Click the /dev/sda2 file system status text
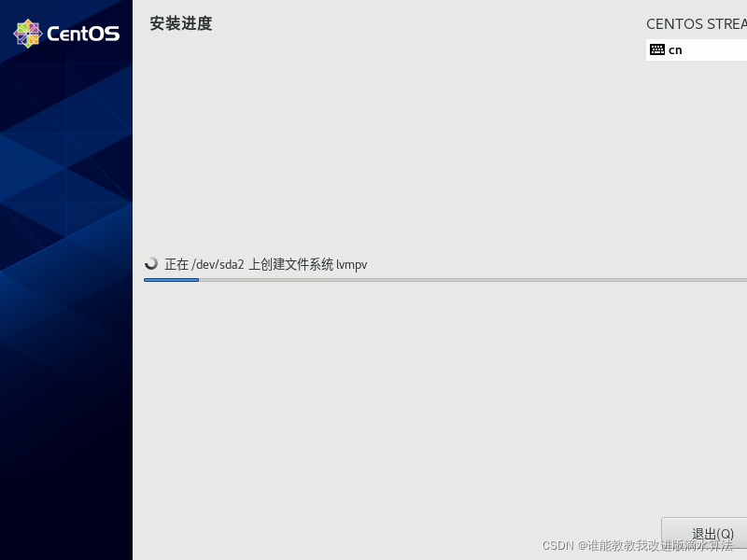747x560 pixels. coord(266,264)
